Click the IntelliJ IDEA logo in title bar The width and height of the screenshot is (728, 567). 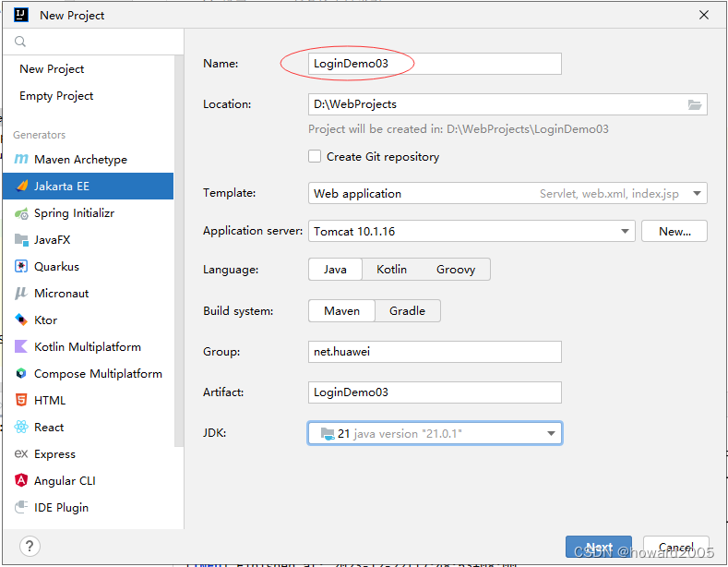point(21,15)
